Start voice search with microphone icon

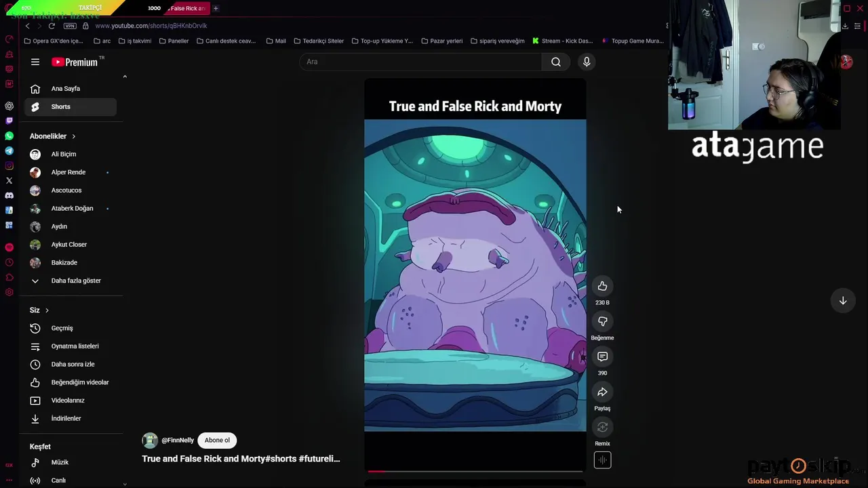[587, 62]
